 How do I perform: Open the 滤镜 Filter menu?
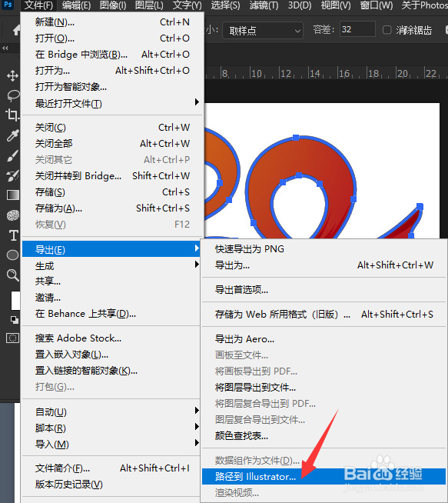[x=264, y=5]
